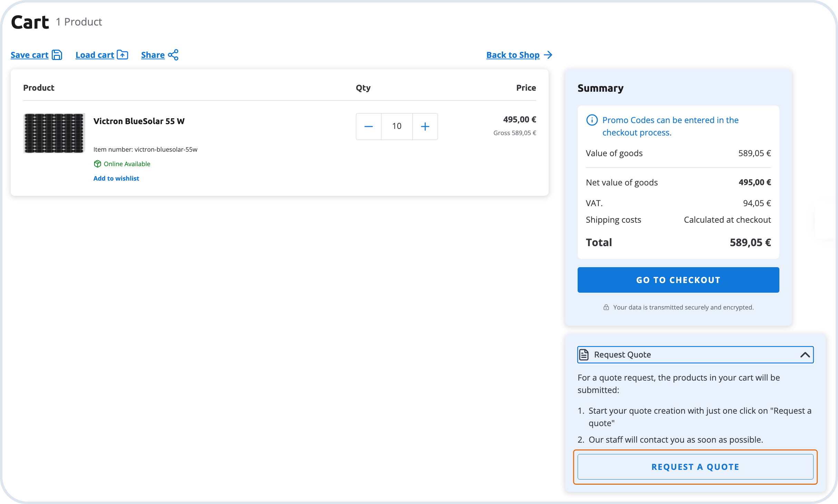
Task: Click the 1 Product count text
Action: click(79, 22)
